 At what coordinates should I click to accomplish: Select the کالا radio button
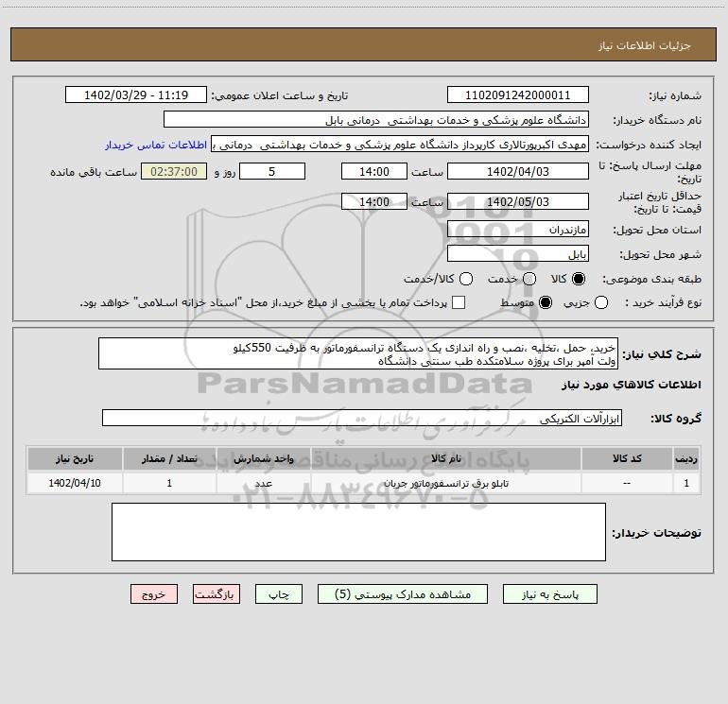pyautogui.click(x=579, y=279)
